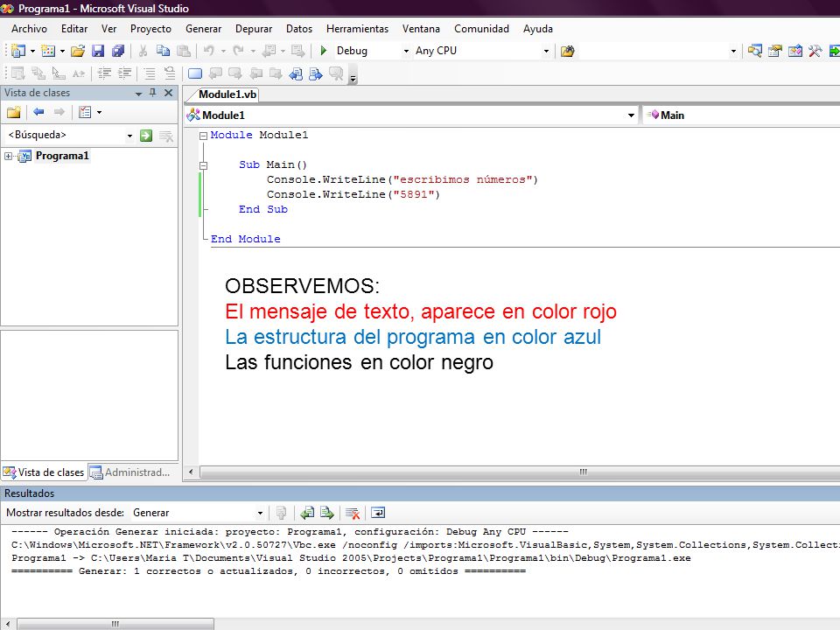This screenshot has width=840, height=630.
Task: Toggle a bookmark with the blue rectangle icon
Action: (x=195, y=73)
